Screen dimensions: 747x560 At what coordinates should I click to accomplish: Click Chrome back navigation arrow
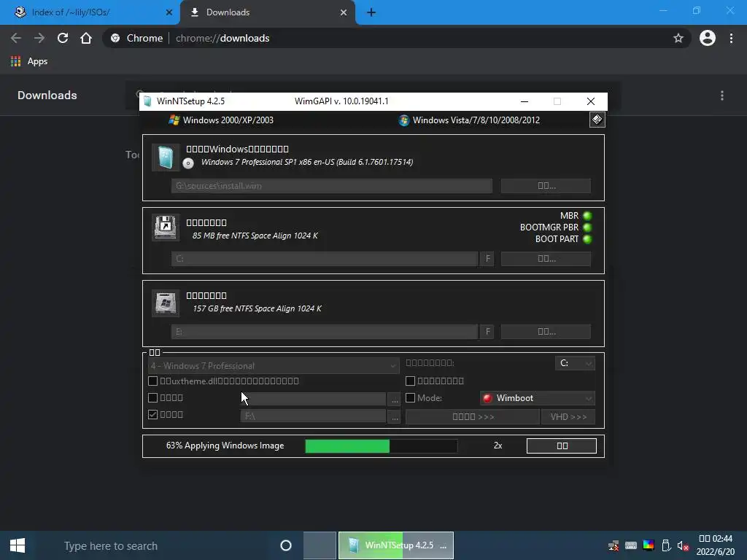16,38
